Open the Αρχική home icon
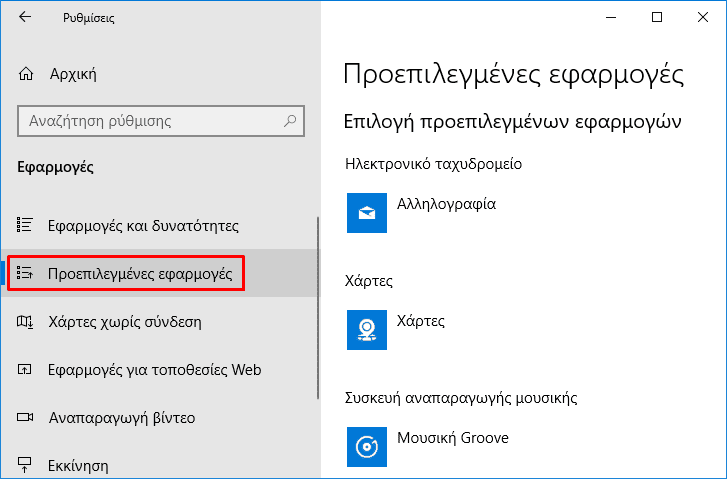The image size is (727, 479). [x=26, y=74]
